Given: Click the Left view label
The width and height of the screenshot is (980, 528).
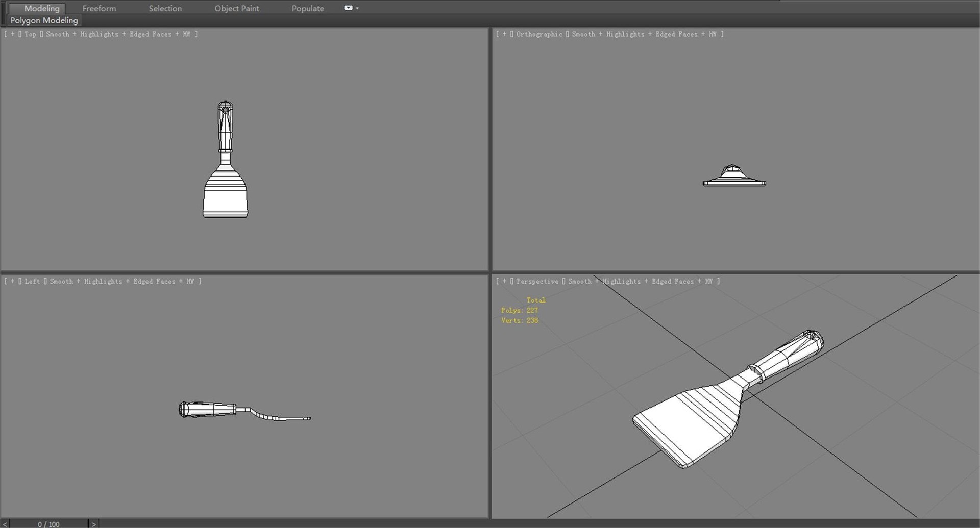Looking at the screenshot, I should pos(32,281).
